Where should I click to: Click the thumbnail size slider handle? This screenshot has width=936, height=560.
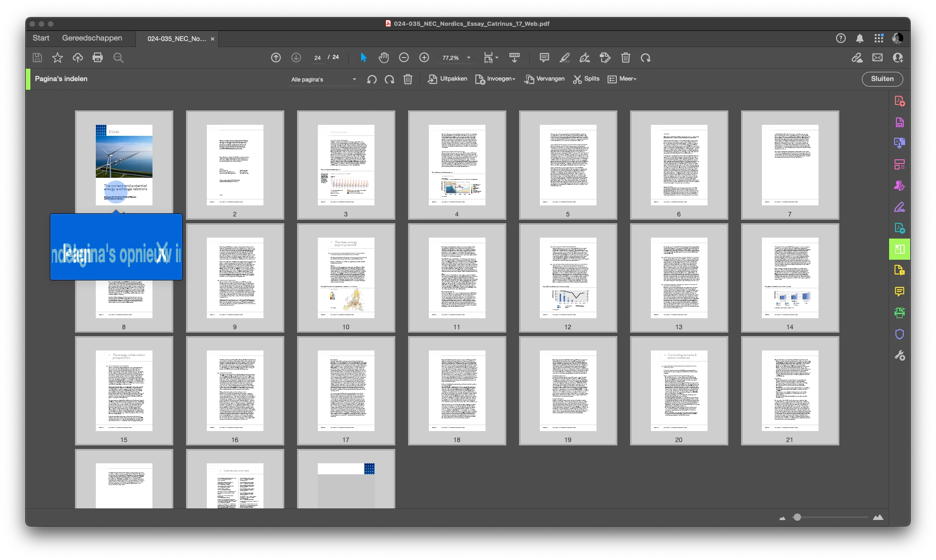(797, 517)
